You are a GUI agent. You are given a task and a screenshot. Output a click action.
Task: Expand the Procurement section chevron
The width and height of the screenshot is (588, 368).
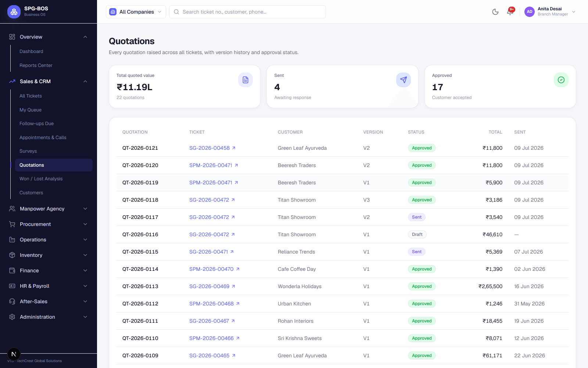coord(85,224)
